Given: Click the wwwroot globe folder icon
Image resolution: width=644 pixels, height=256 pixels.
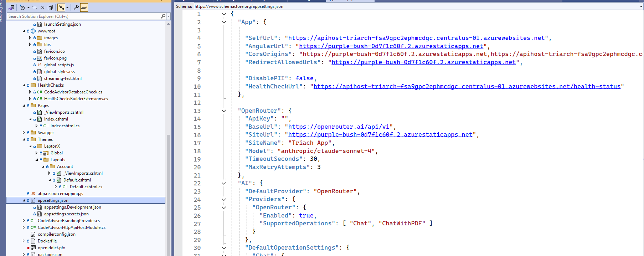Looking at the screenshot, I should [33, 31].
